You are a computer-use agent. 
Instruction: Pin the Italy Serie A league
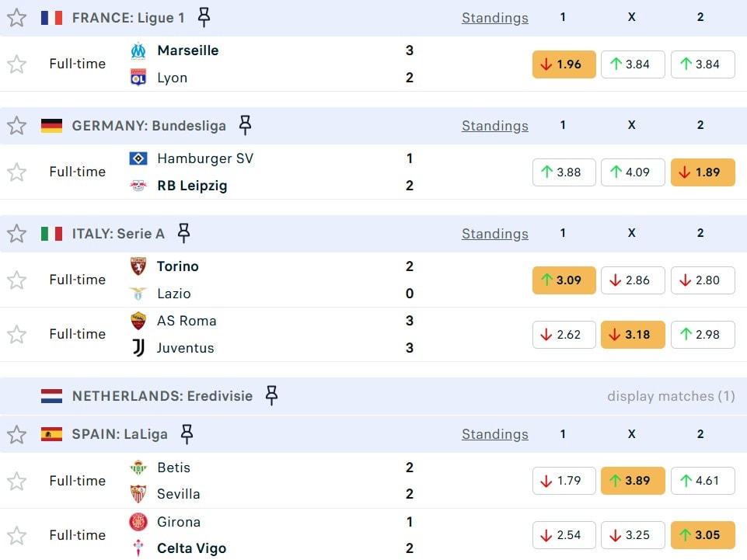click(183, 233)
